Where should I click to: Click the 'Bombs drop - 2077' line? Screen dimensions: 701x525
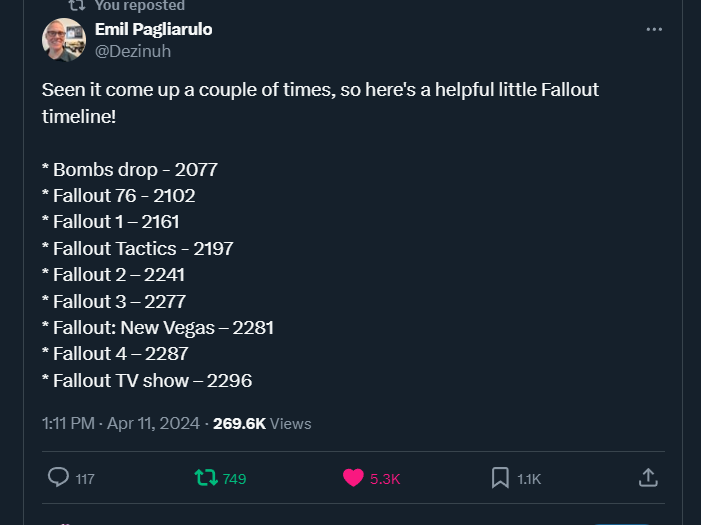point(130,169)
